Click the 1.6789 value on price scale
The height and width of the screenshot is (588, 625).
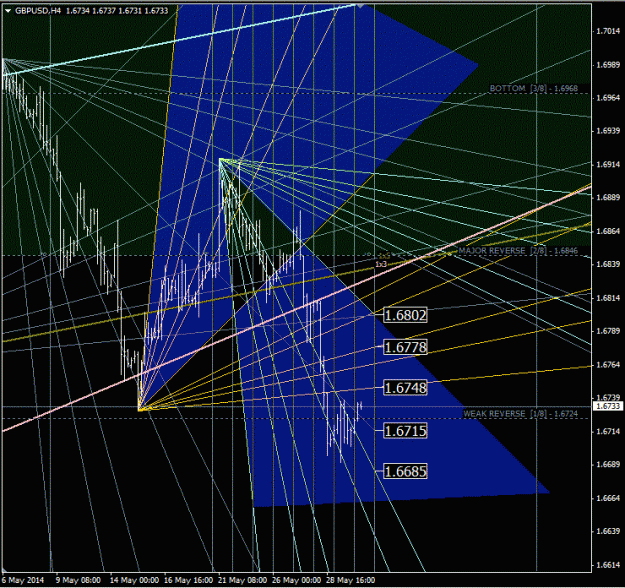pyautogui.click(x=608, y=331)
